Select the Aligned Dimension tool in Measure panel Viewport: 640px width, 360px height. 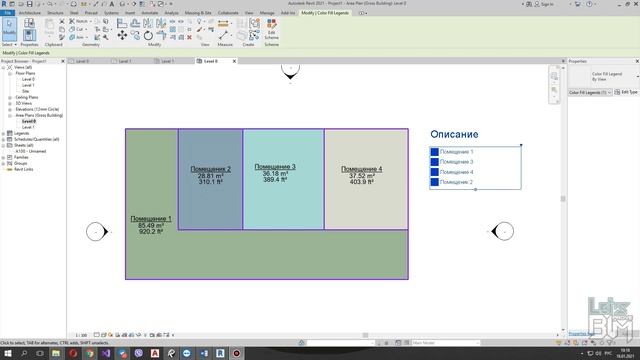tap(223, 24)
